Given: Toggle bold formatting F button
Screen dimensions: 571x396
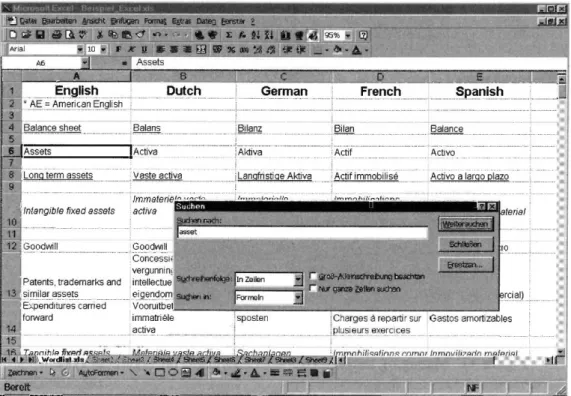Looking at the screenshot, I should pos(118,49).
